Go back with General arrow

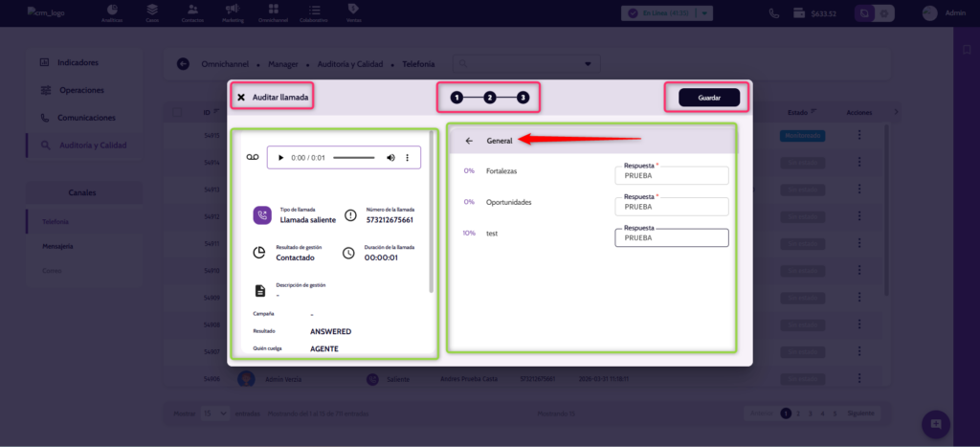click(x=469, y=141)
